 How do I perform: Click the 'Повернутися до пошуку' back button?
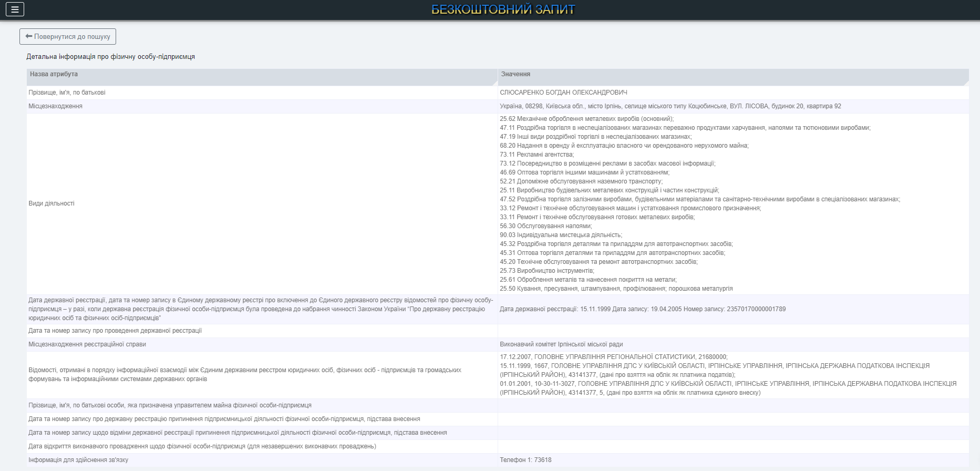(68, 37)
